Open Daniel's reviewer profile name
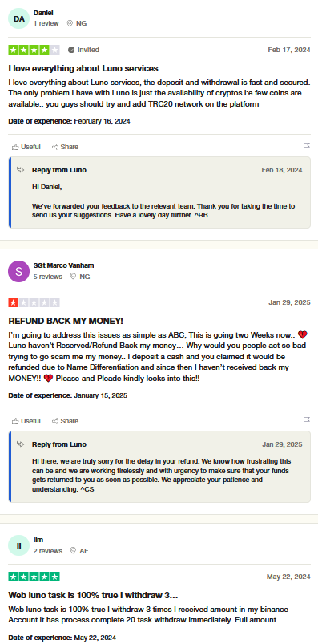The height and width of the screenshot is (644, 318). point(43,13)
